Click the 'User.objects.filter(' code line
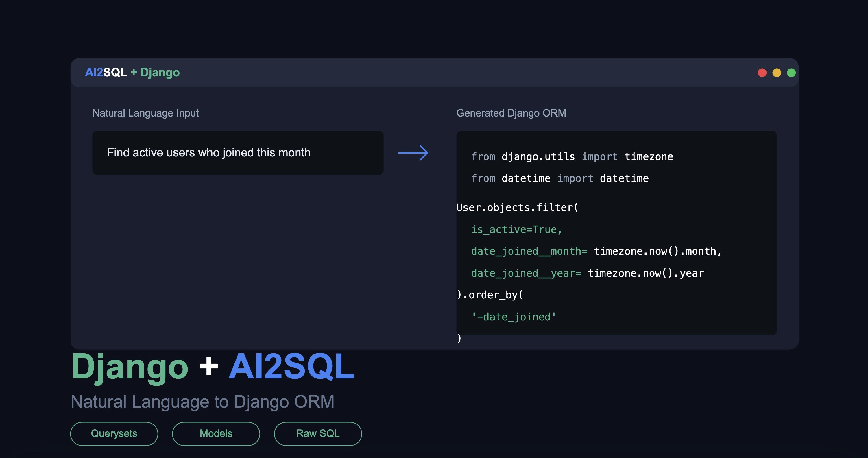 click(x=517, y=208)
